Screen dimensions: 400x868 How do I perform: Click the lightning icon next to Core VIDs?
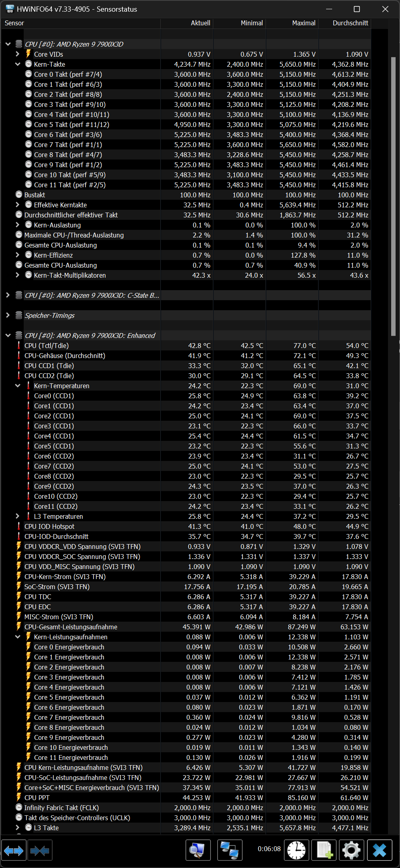coord(29,54)
